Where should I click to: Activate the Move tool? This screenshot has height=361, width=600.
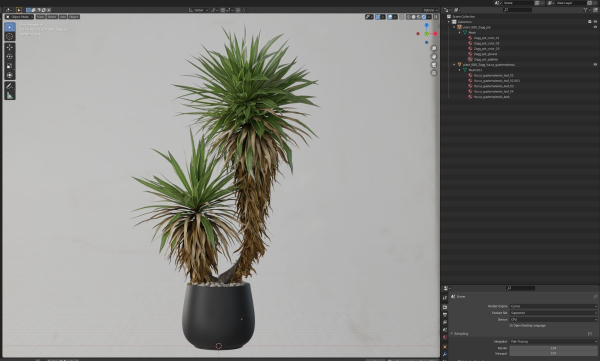(10, 47)
